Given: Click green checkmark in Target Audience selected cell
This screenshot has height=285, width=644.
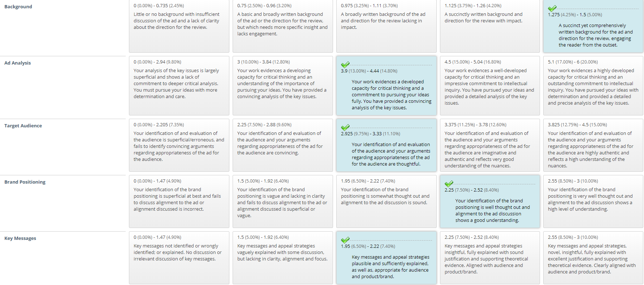Looking at the screenshot, I should 345,127.
